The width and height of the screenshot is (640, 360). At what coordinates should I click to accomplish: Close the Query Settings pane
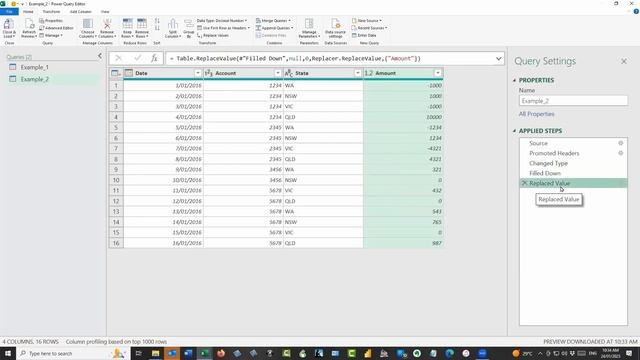tap(624, 61)
